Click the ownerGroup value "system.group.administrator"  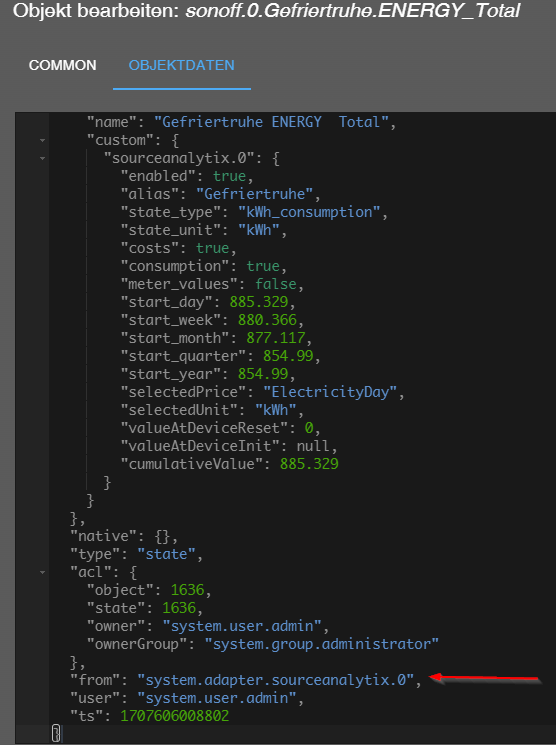click(x=321, y=645)
